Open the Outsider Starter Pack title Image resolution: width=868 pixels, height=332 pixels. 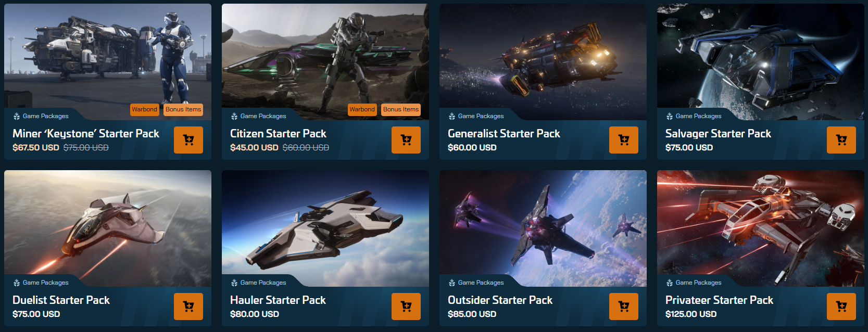click(x=500, y=300)
